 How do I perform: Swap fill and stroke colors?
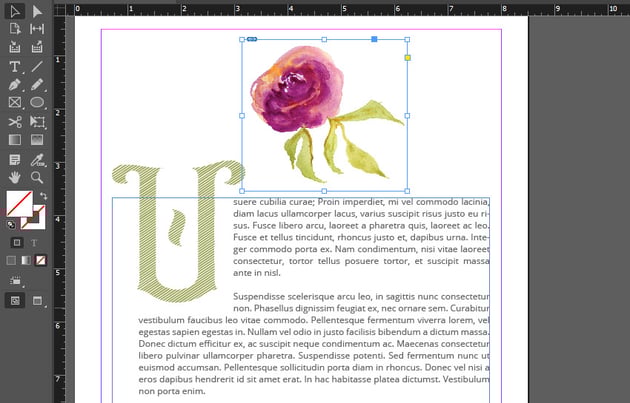43,196
